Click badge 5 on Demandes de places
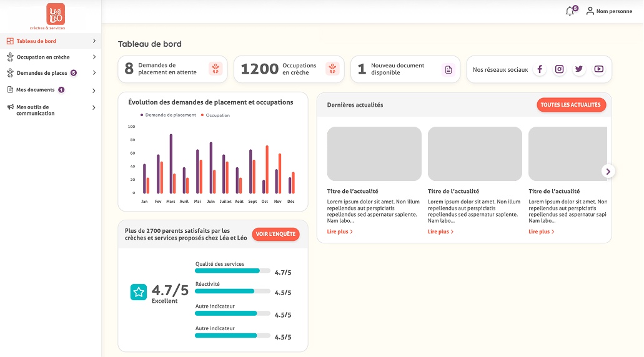This screenshot has width=644, height=357. tap(74, 73)
